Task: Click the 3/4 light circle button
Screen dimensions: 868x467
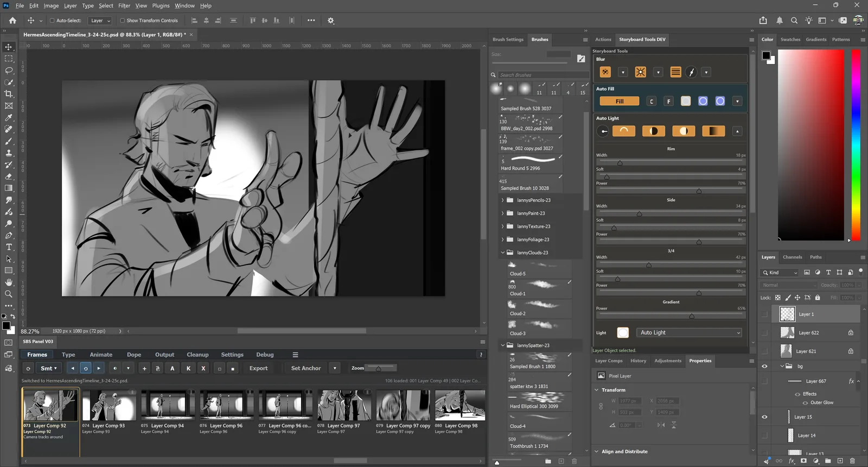Action: click(684, 131)
